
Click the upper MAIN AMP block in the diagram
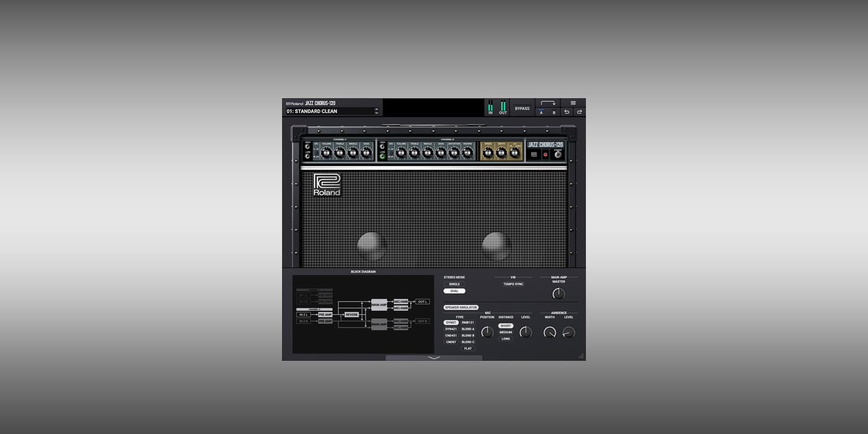click(379, 304)
